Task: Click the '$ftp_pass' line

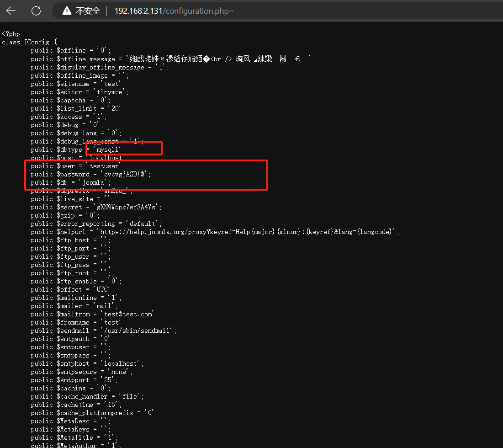Action: (70, 265)
